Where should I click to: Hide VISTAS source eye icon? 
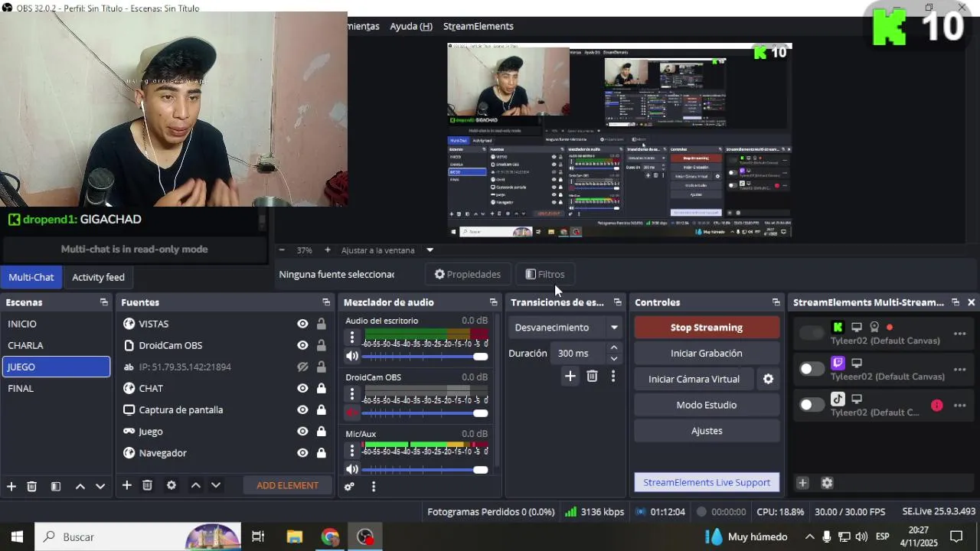302,324
